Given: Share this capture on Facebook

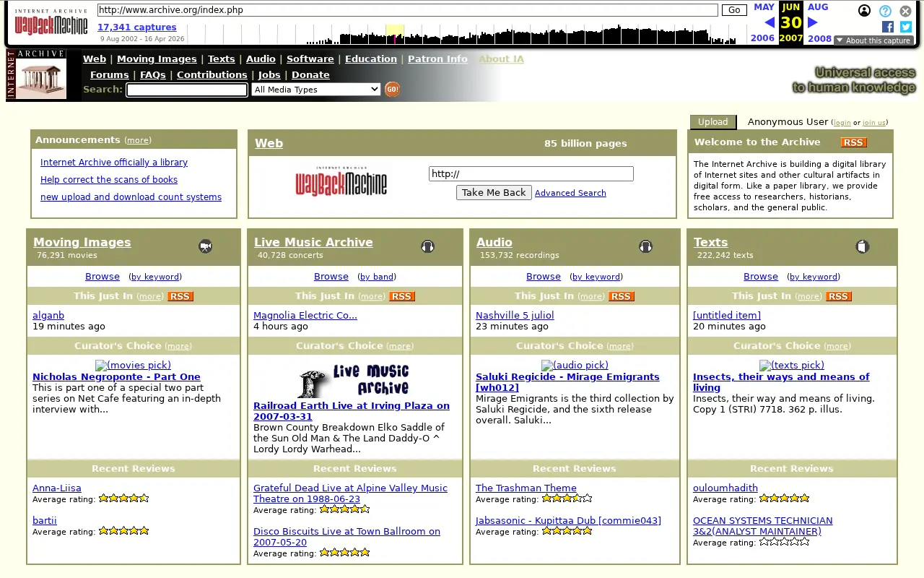Looking at the screenshot, I should pos(888,27).
